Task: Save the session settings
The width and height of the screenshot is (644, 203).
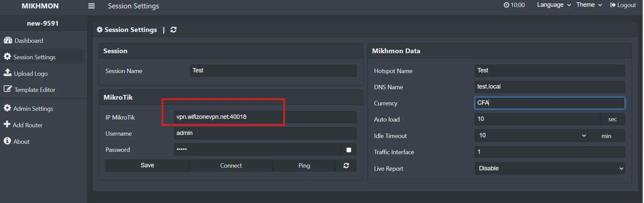Action: [x=147, y=166]
